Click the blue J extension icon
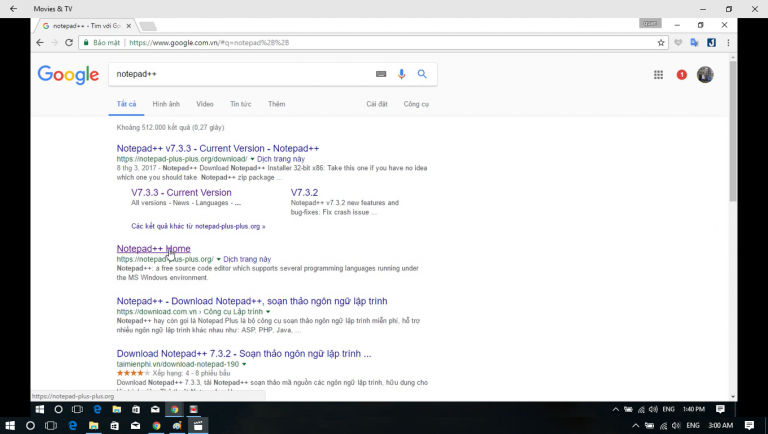 click(711, 43)
